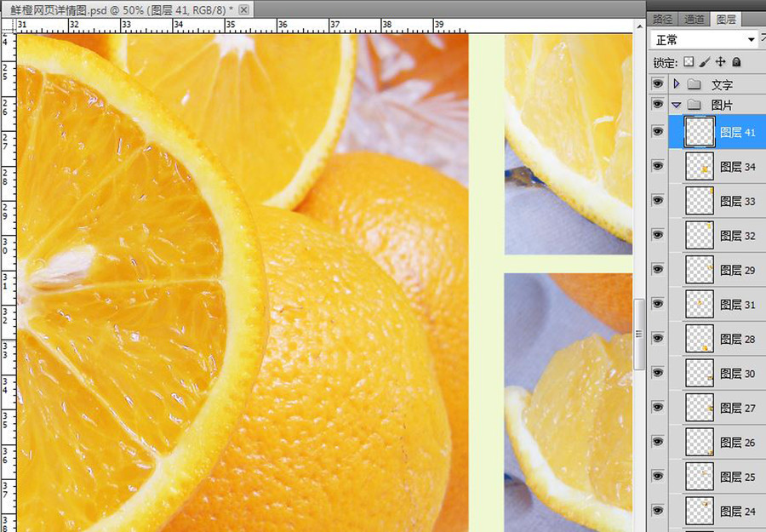Lock layer position using the move icon
766x532 pixels.
tap(721, 62)
